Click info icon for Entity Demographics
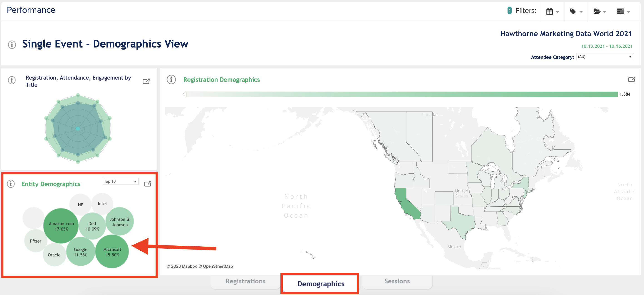Screen dimensions: 644x295 10,184
